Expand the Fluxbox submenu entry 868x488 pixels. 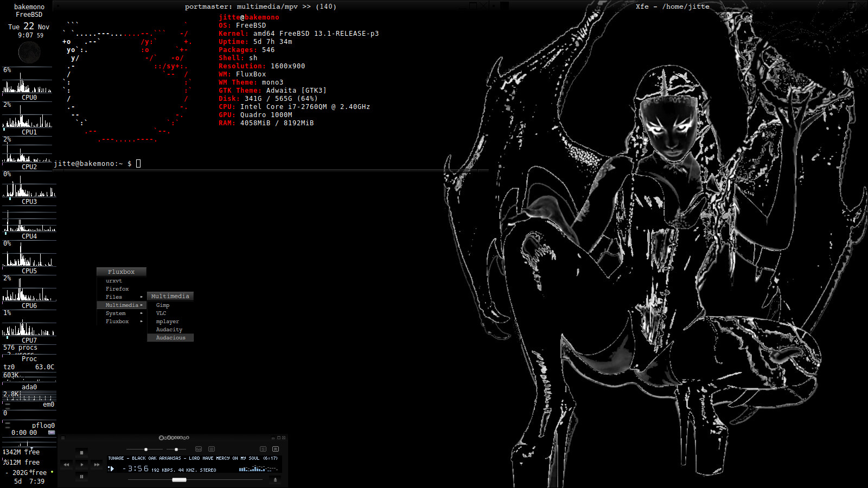pyautogui.click(x=122, y=322)
